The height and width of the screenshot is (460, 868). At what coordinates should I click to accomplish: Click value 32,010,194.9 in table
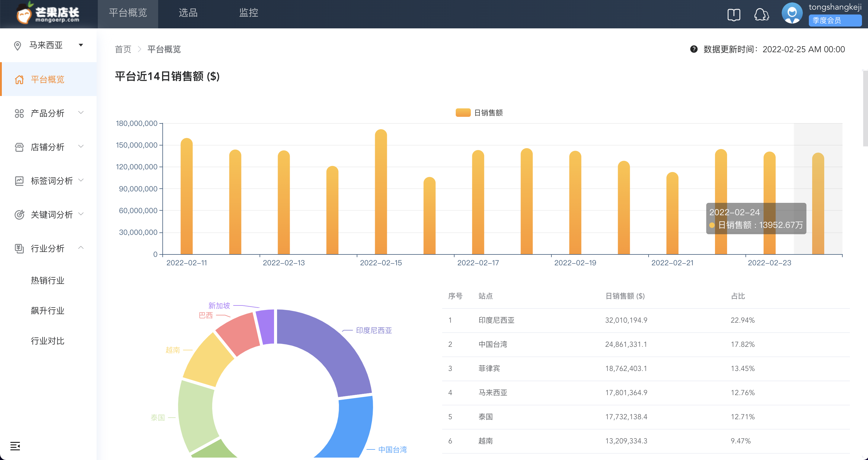pos(626,320)
